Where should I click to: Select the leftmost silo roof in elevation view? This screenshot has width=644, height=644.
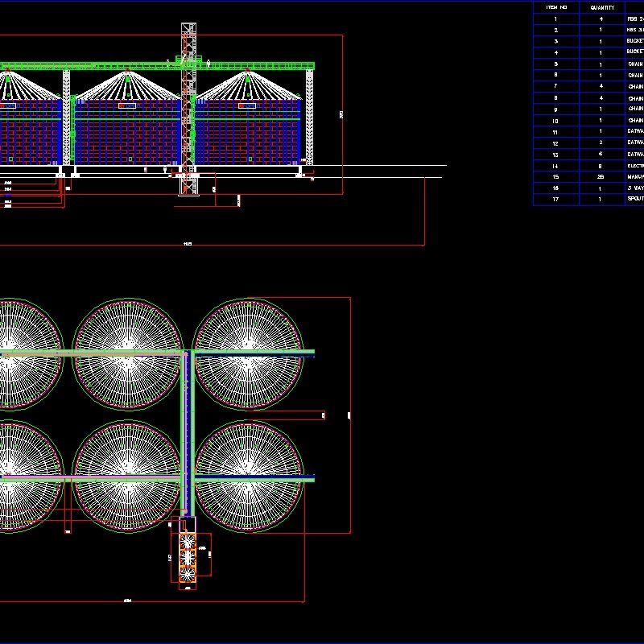pyautogui.click(x=24, y=80)
